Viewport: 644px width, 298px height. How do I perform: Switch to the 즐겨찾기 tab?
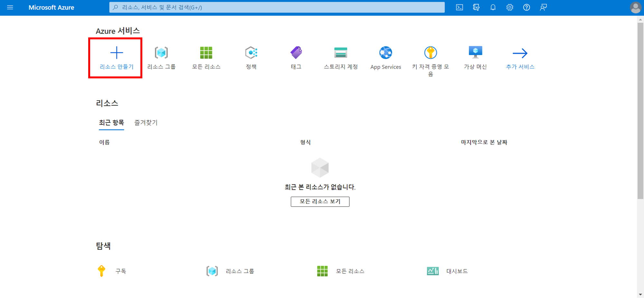146,123
